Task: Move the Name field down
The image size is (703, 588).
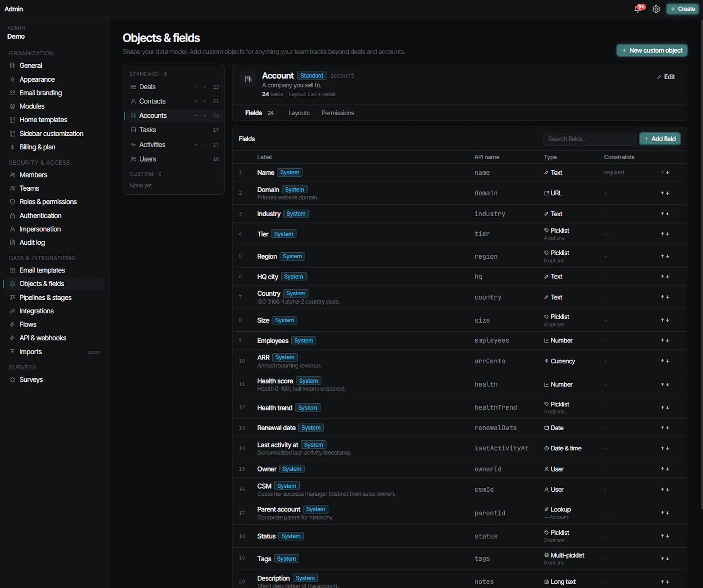Action: click(668, 173)
